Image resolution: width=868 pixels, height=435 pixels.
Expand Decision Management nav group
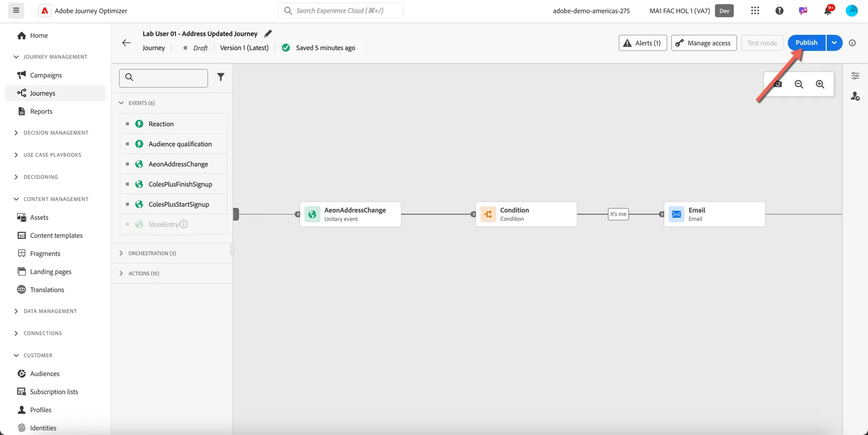pyautogui.click(x=16, y=133)
